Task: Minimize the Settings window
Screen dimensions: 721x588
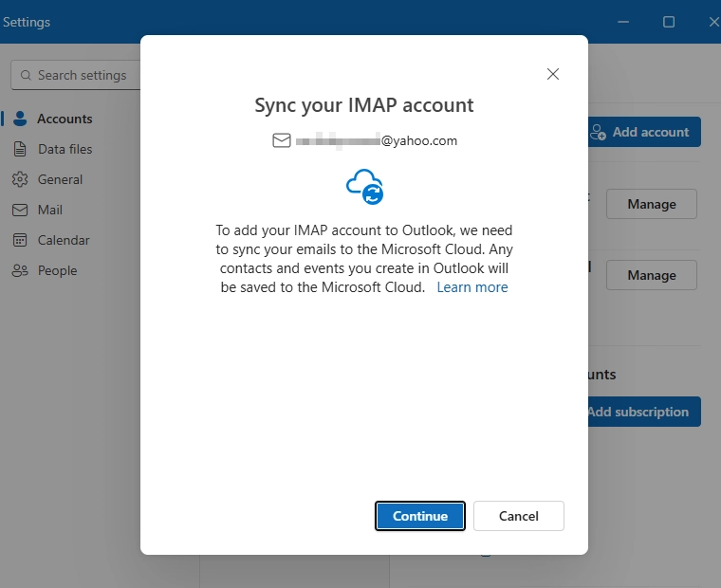Action: point(623,22)
